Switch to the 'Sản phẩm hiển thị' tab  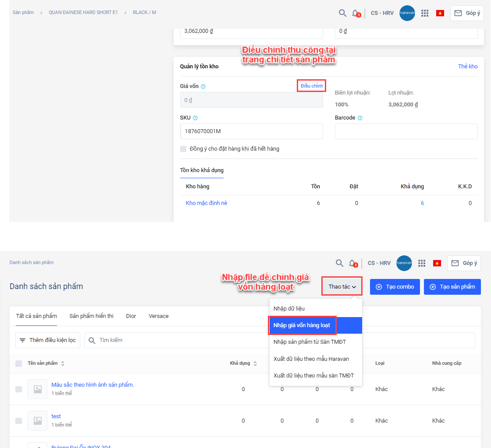(91, 316)
